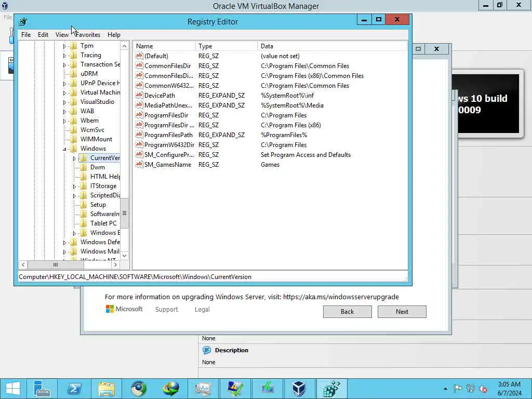Select the Windows Mail tree item
The height and width of the screenshot is (399, 532).
[100, 251]
